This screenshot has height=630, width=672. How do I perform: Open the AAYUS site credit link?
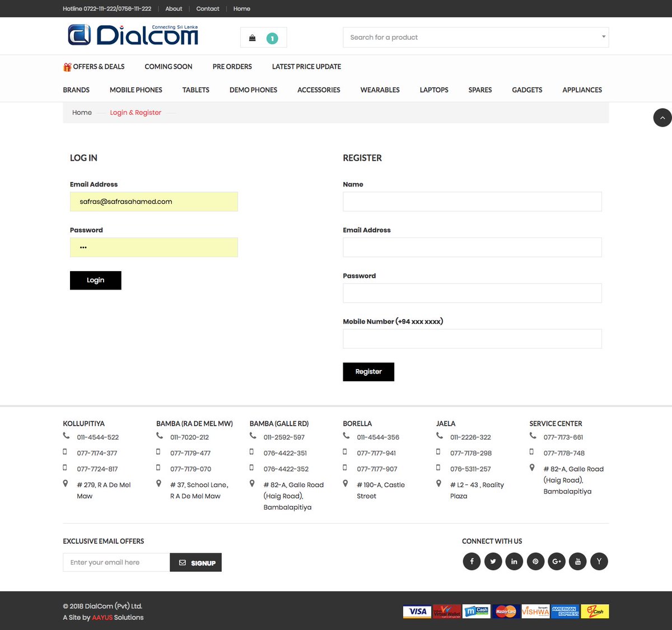[x=102, y=618]
